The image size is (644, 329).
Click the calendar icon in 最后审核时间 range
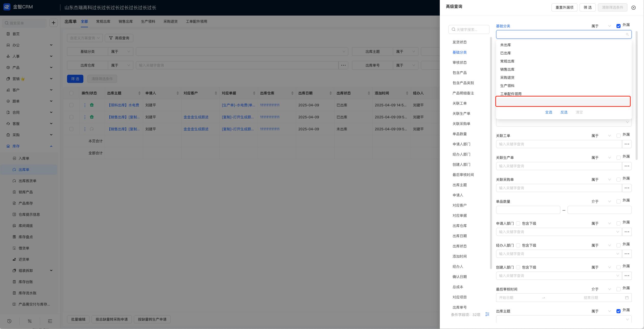(x=627, y=298)
